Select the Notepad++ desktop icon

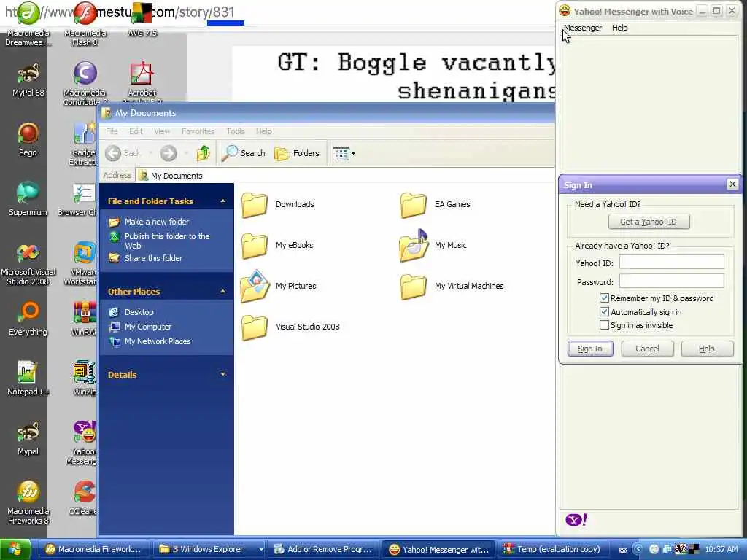click(28, 378)
